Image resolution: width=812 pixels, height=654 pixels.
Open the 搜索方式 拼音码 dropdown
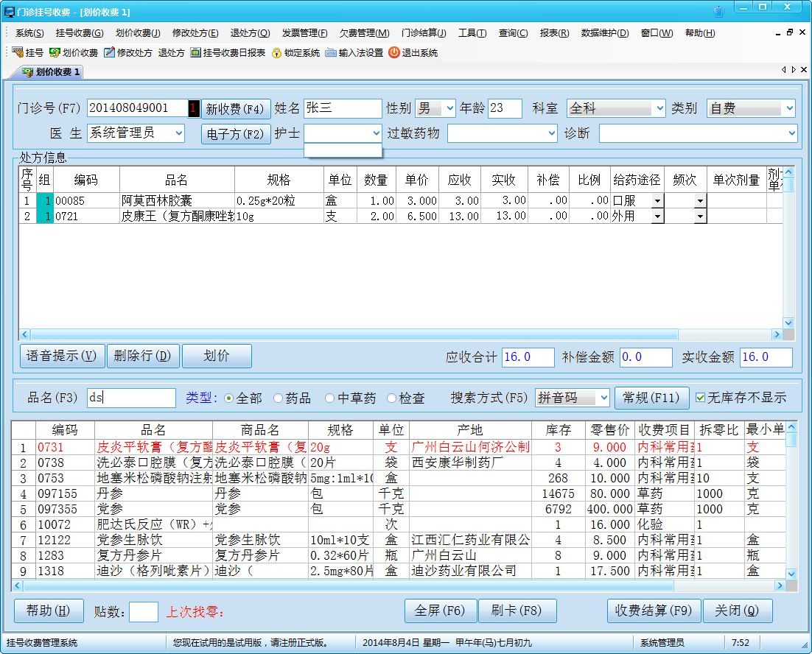point(603,398)
